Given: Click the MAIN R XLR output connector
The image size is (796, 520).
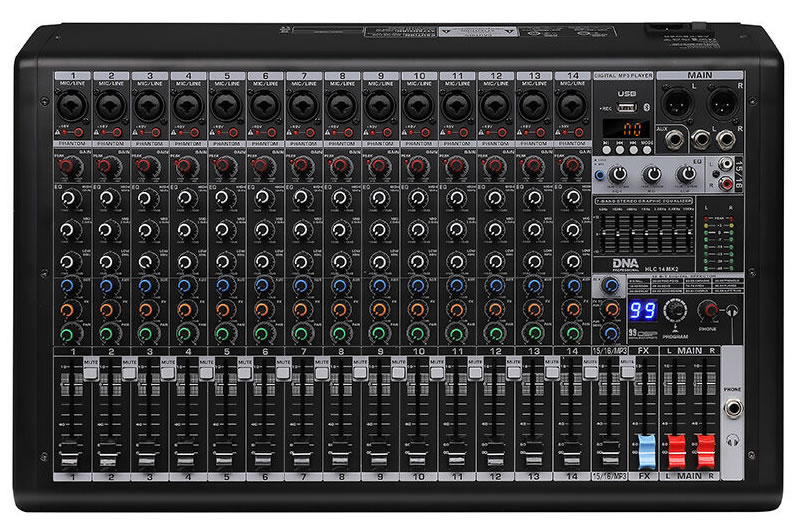Looking at the screenshot, I should [x=723, y=103].
